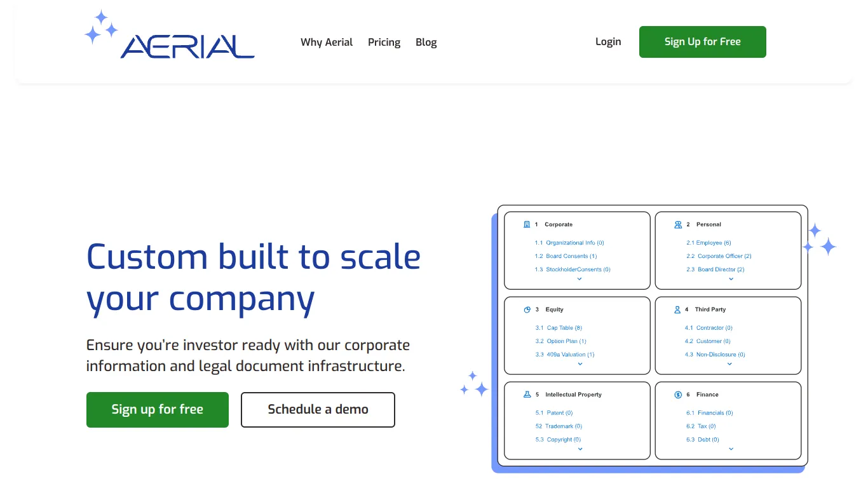Click the Personal section people icon
The image size is (868, 488).
(678, 224)
